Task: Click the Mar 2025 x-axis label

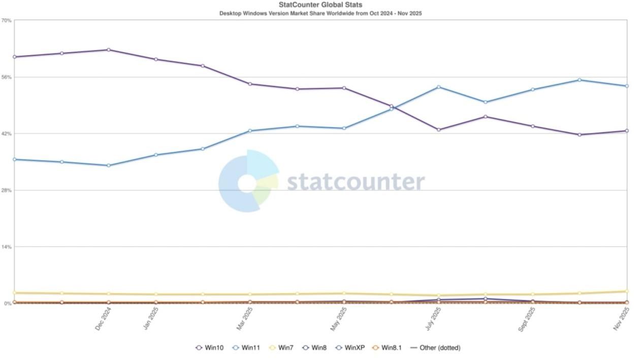Action: [244, 319]
